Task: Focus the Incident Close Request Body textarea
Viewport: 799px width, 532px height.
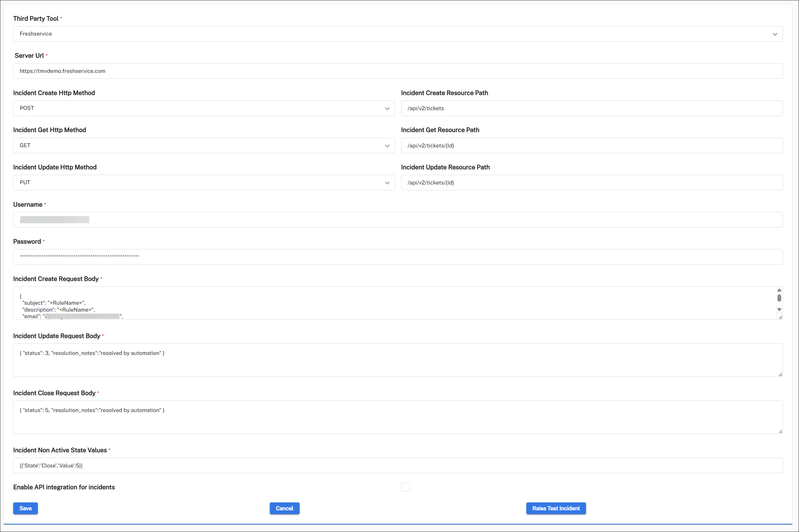Action: click(397, 417)
